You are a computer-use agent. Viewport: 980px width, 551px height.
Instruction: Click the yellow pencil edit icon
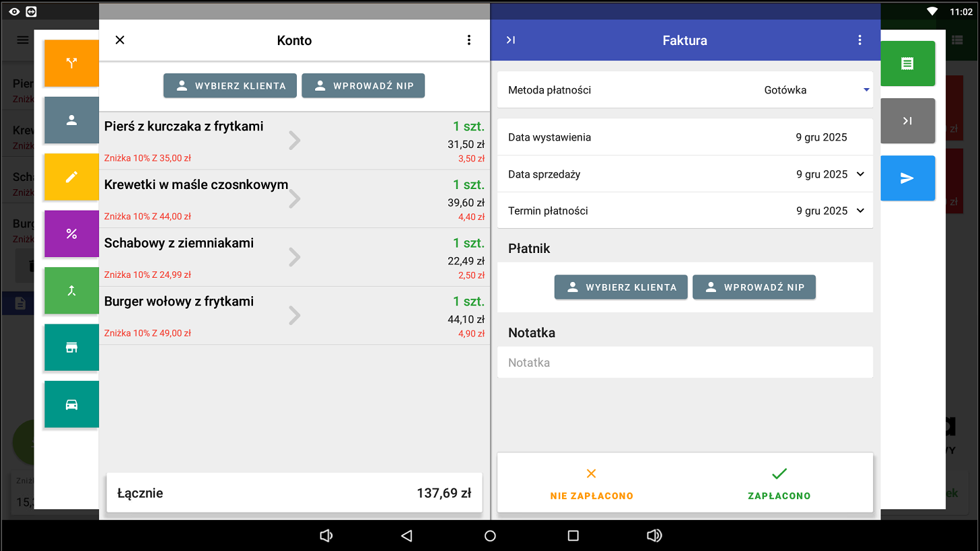point(71,177)
